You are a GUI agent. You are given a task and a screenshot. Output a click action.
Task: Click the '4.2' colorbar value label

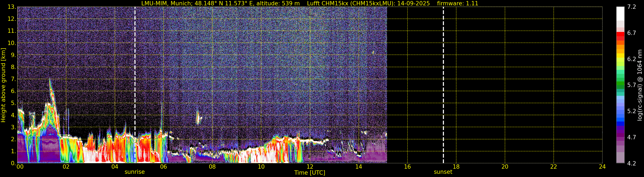pos(632,163)
